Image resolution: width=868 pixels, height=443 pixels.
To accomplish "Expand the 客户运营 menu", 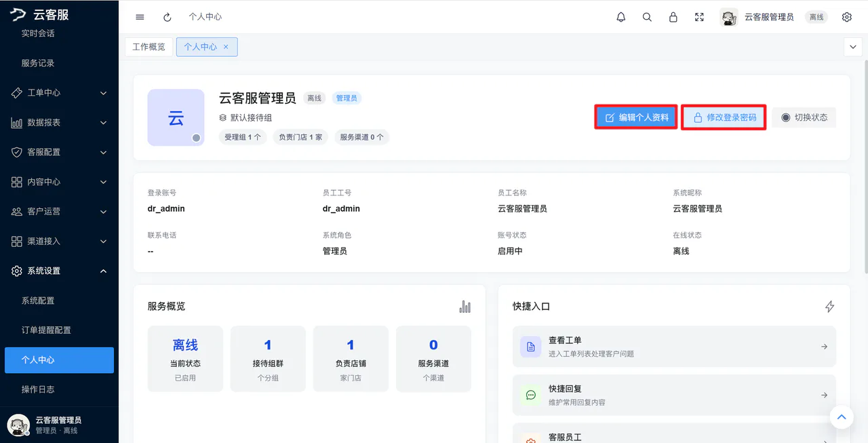I will click(x=59, y=212).
